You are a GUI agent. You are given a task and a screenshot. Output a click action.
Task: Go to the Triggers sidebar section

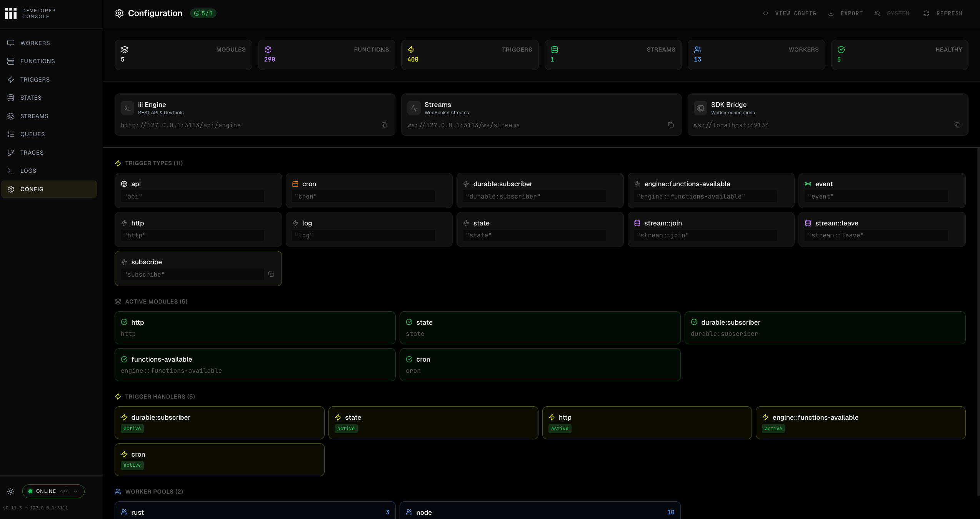point(49,80)
